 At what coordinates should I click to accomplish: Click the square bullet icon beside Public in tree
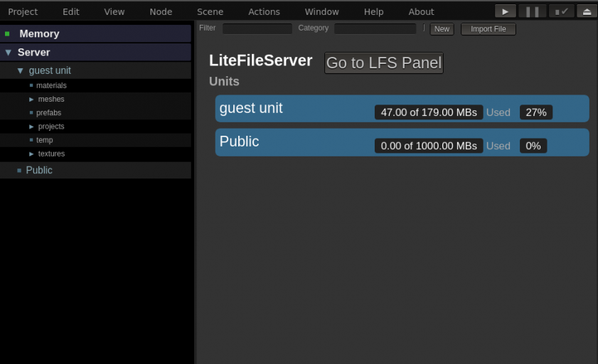coord(19,171)
